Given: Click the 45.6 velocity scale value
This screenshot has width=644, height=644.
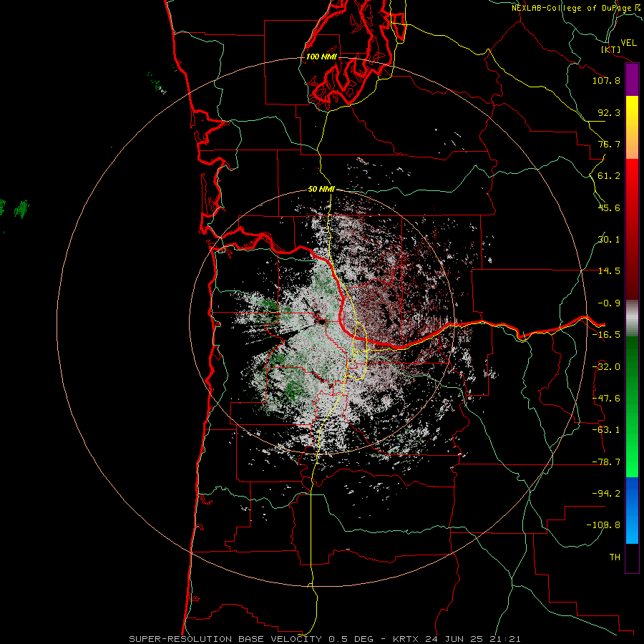Looking at the screenshot, I should point(609,208).
